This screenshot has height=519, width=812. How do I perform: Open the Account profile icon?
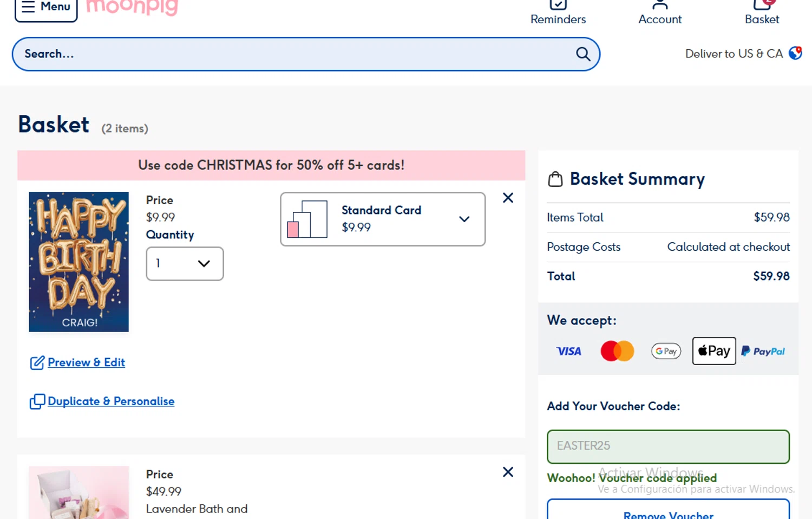[659, 5]
